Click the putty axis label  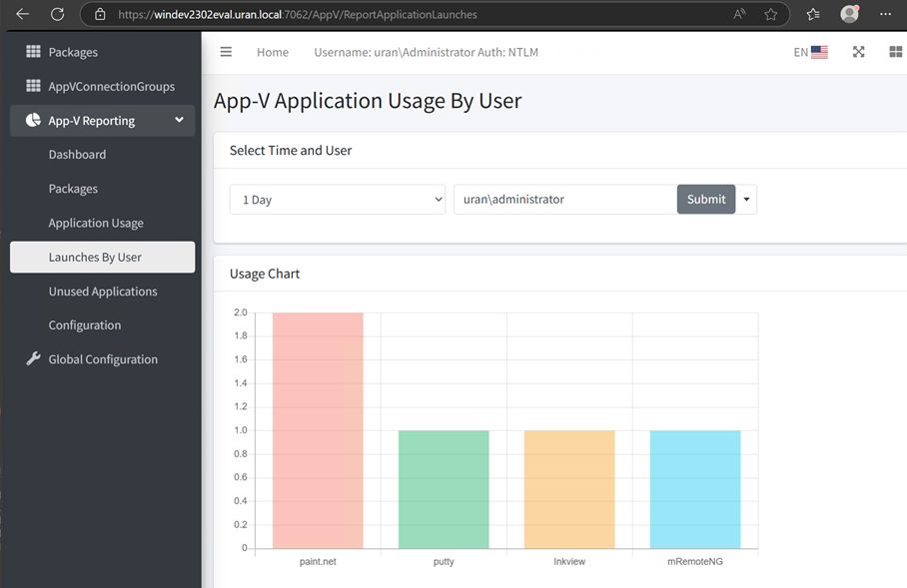444,561
